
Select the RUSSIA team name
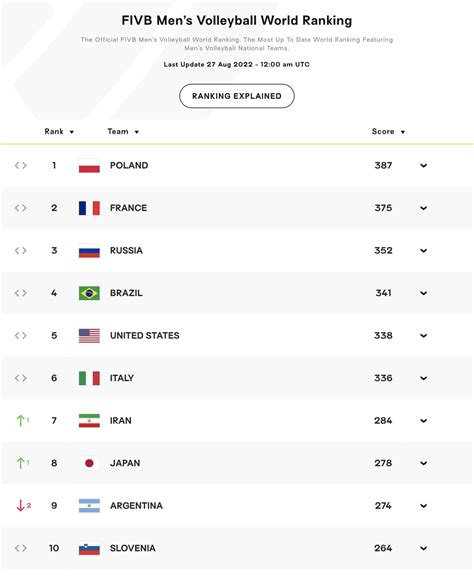(126, 251)
